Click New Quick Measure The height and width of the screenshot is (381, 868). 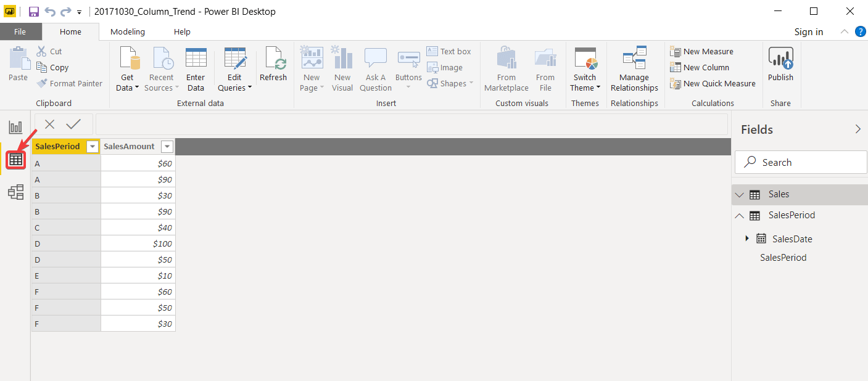coord(713,83)
